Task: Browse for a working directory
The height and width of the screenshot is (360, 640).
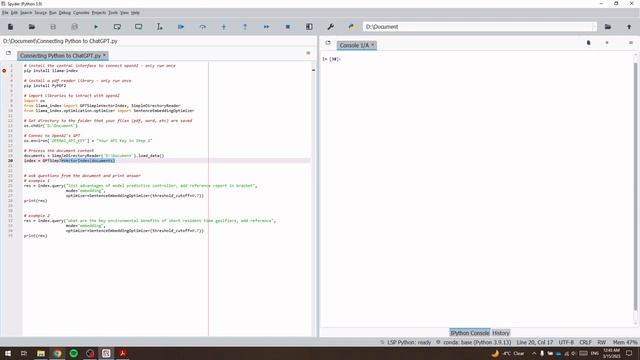Action: (608, 27)
